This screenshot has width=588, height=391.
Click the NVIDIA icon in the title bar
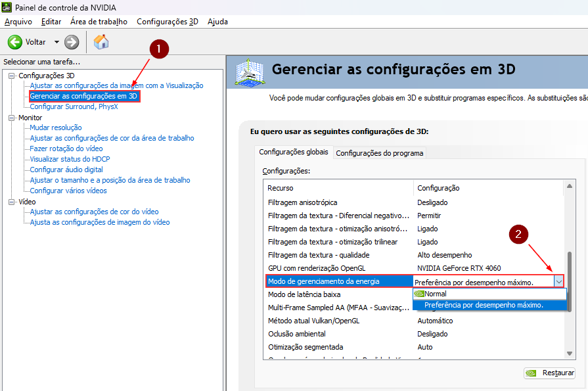pos(7,7)
